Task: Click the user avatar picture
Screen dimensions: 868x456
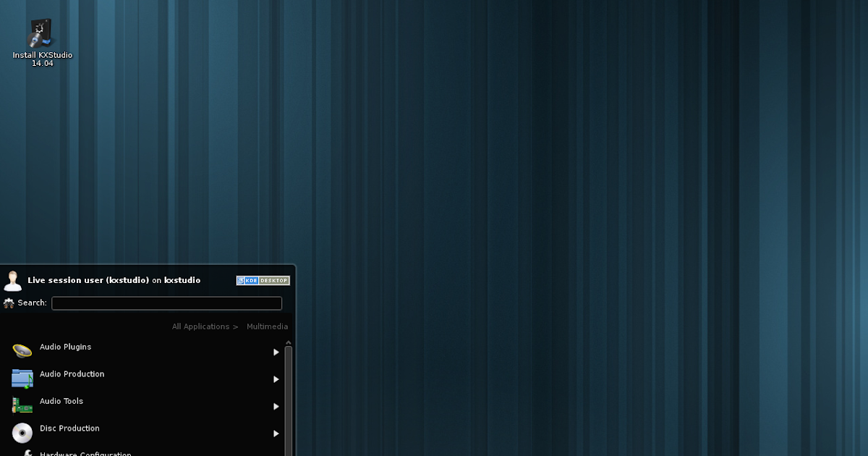Action: [x=13, y=280]
